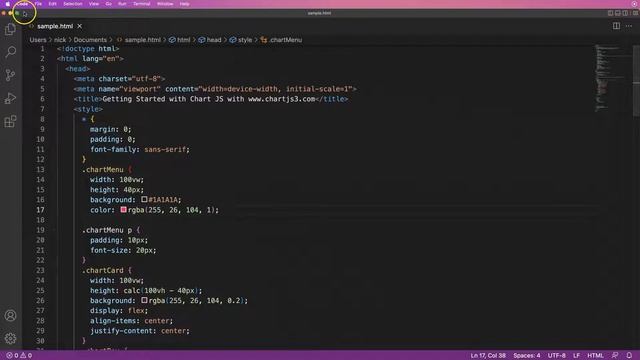
Task: Select the sample.html editor tab
Action: 55,26
